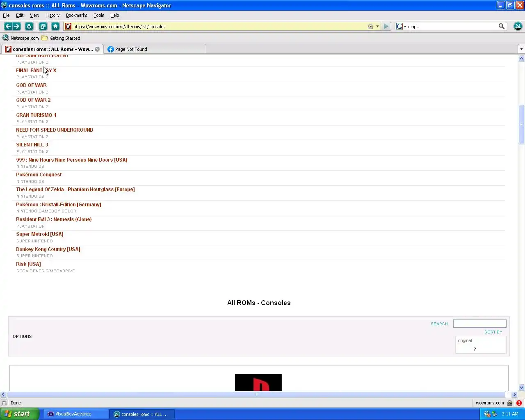Image resolution: width=525 pixels, height=420 pixels.
Task: Click the green Go arrow button
Action: [386, 26]
